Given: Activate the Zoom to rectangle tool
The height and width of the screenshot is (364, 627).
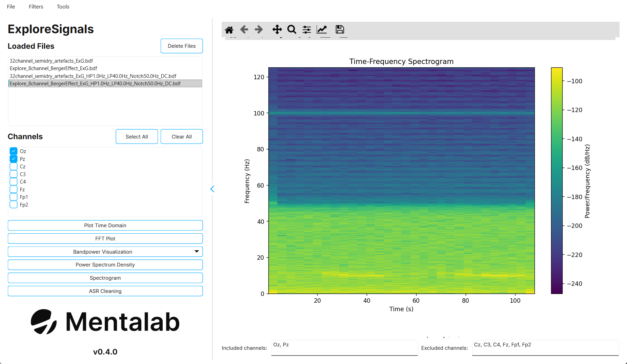Looking at the screenshot, I should coord(292,29).
